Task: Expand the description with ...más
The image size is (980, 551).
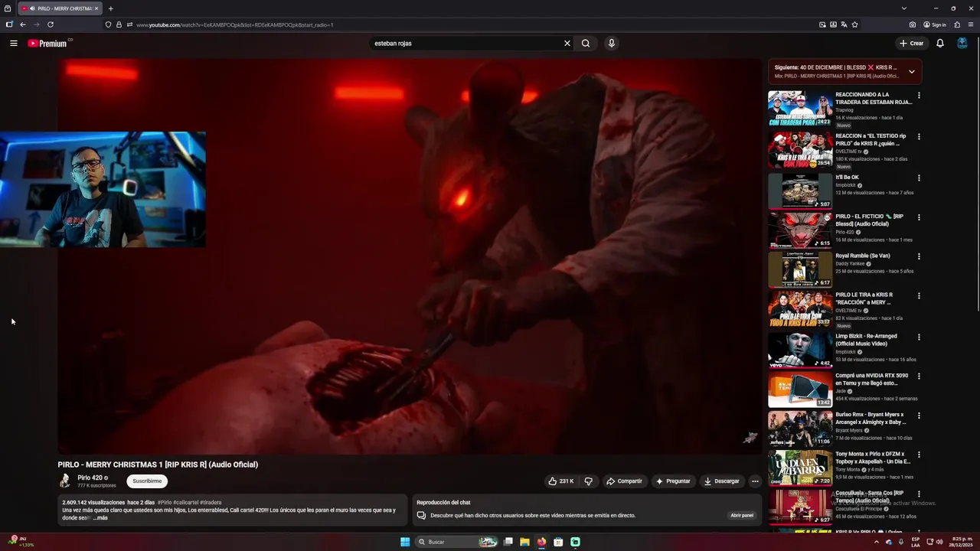Action: 100,518
